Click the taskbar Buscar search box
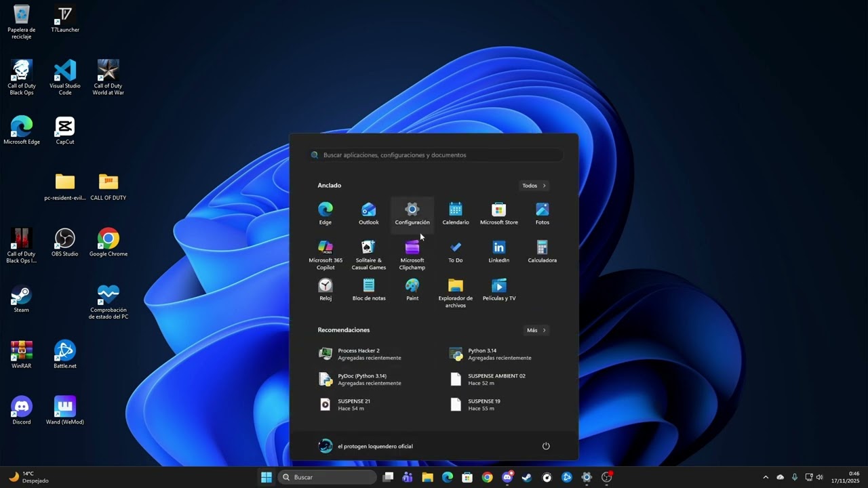The image size is (868, 488). pos(328,477)
